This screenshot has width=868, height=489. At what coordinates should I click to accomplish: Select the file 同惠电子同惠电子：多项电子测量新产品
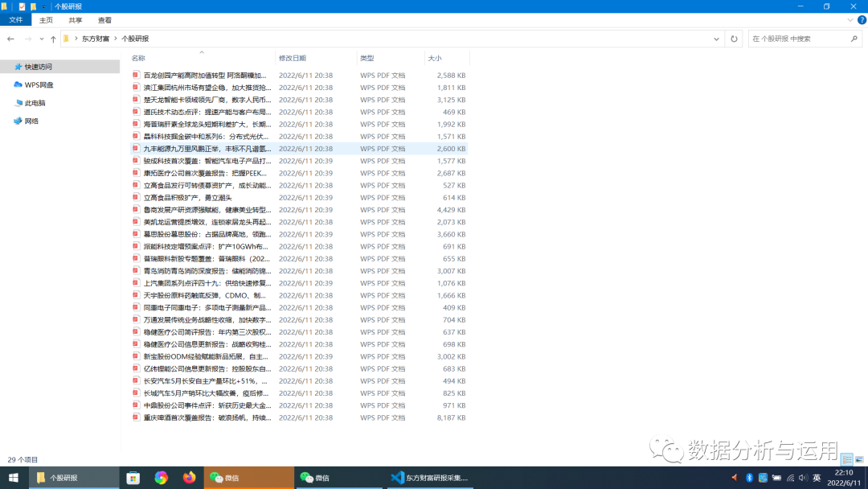point(299,307)
